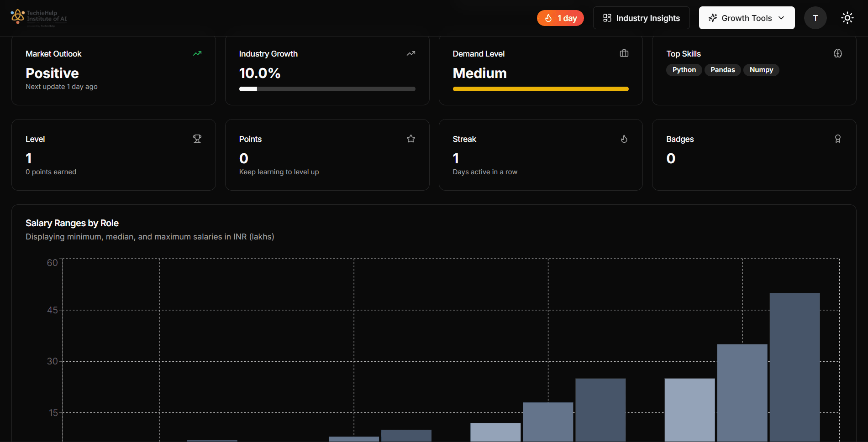Open the user profile menu via T avatar
Screen dimensions: 868x442
[815, 18]
